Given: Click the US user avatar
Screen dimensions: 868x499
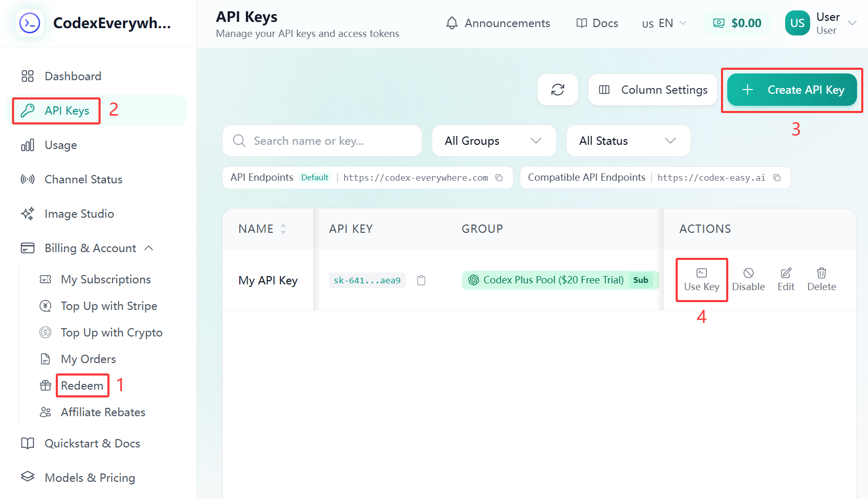Looking at the screenshot, I should [x=798, y=23].
